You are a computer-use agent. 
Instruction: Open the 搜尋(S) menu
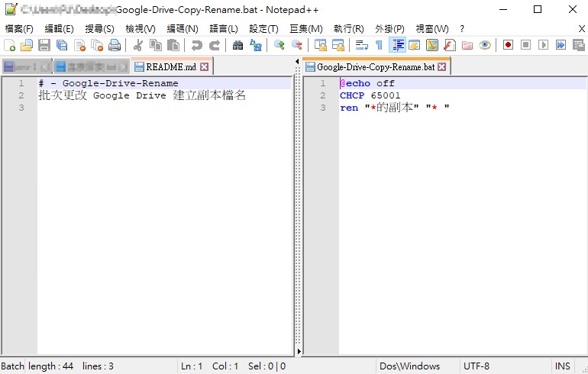pos(99,29)
